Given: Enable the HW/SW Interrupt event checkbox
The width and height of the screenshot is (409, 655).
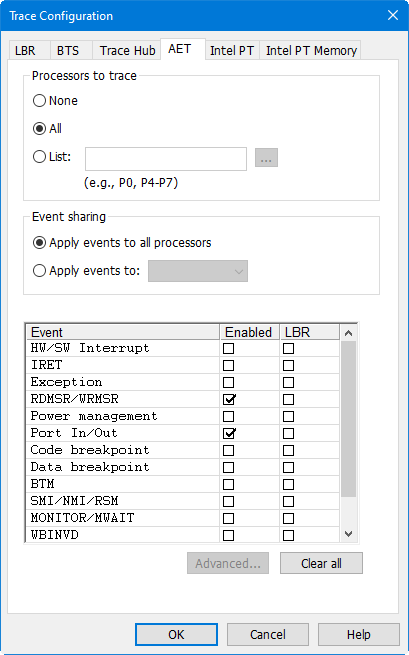Looking at the screenshot, I should pyautogui.click(x=229, y=348).
